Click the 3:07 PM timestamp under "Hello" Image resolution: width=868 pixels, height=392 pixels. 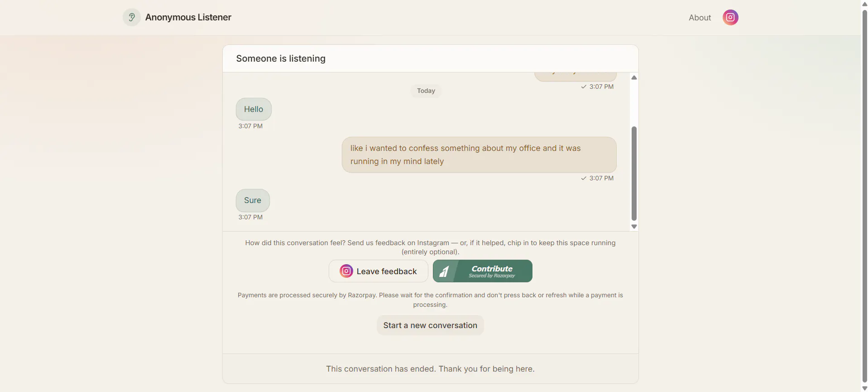tap(250, 126)
